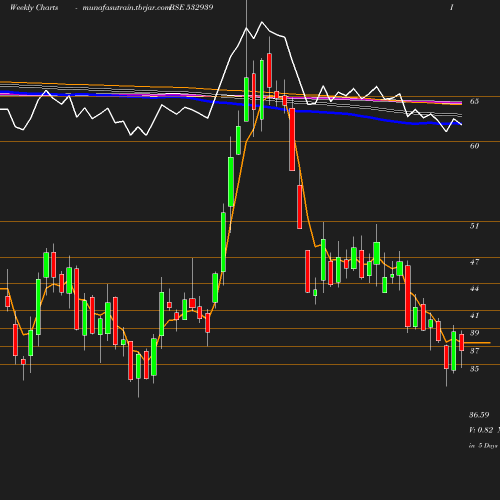Click the last red candle at chart's right end
The height and width of the screenshot is (500, 500).
(462, 342)
